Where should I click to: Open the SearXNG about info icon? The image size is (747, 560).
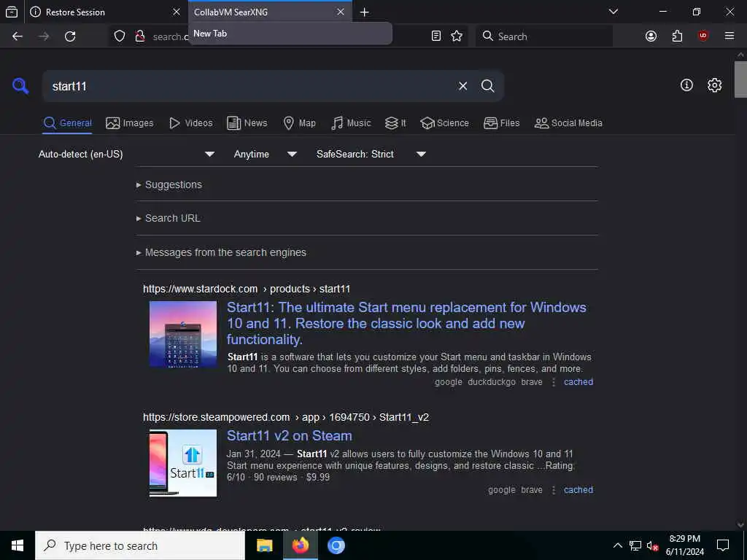(x=686, y=85)
